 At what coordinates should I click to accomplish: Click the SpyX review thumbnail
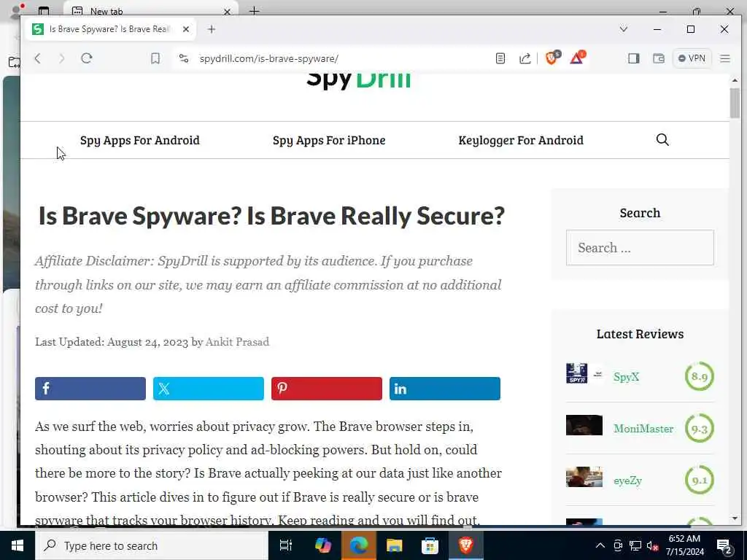coord(584,373)
